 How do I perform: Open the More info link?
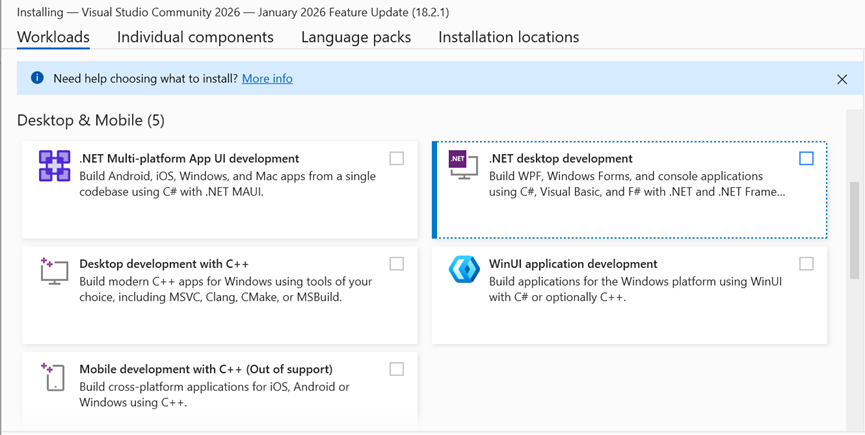click(x=268, y=78)
